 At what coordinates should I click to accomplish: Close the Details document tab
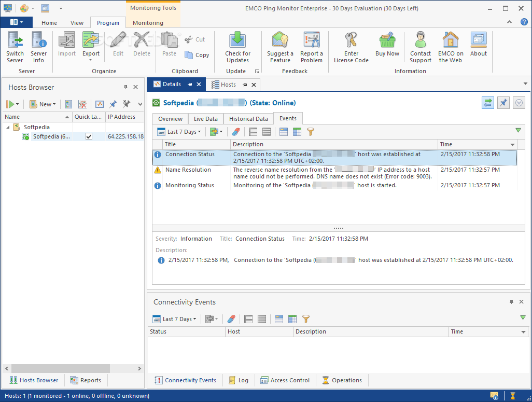pyautogui.click(x=199, y=84)
